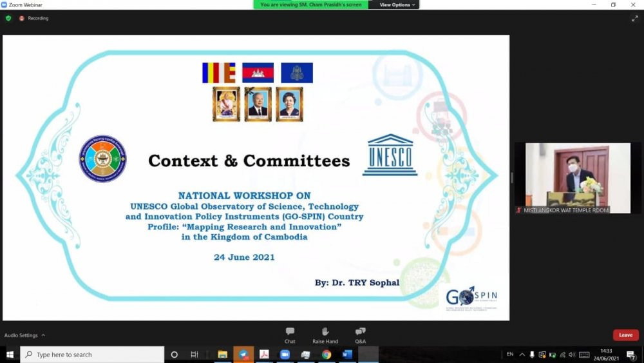Switch to Telegram on the taskbar
644x363 pixels.
tap(243, 355)
